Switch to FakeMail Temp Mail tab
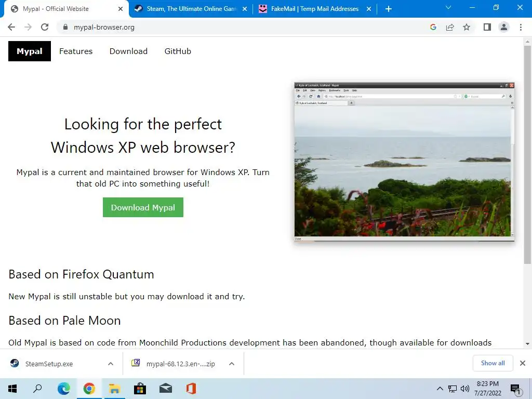The image size is (532, 399). [x=314, y=9]
